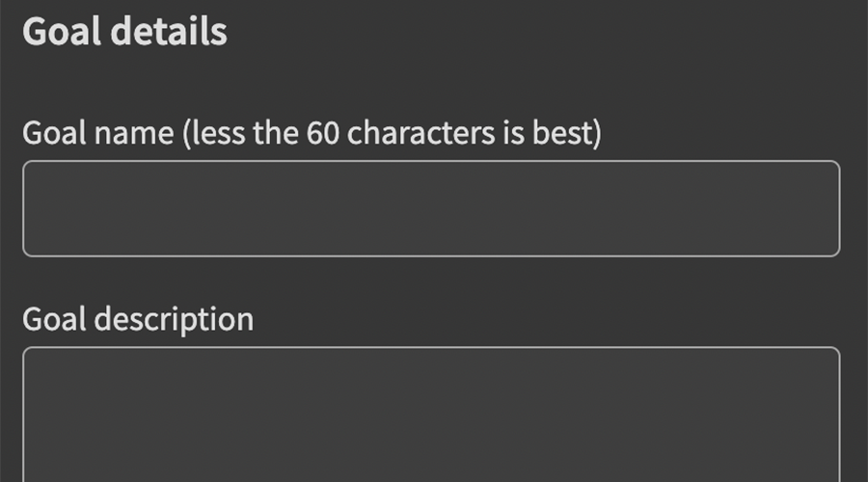Click the '60 characters is best' hint text

click(x=453, y=133)
